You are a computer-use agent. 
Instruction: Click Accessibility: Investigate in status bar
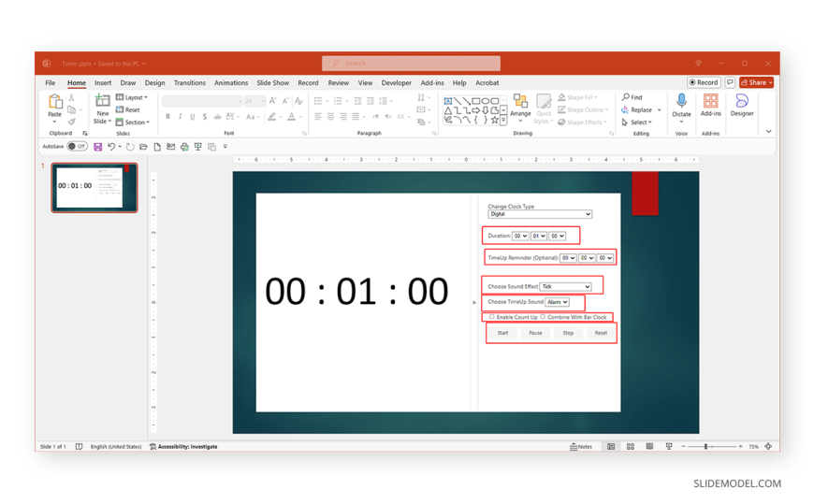tap(183, 446)
